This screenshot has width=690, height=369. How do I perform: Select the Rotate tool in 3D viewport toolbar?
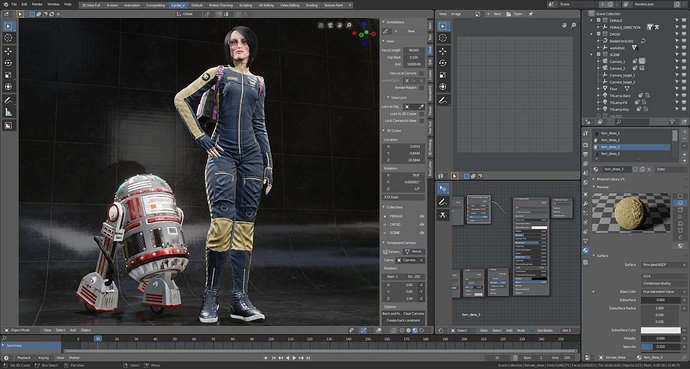click(8, 63)
